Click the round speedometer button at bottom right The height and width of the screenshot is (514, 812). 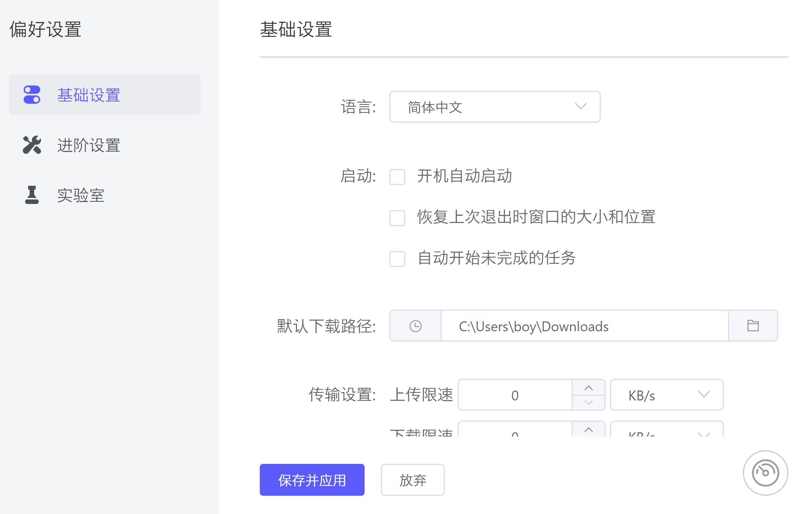(x=765, y=473)
